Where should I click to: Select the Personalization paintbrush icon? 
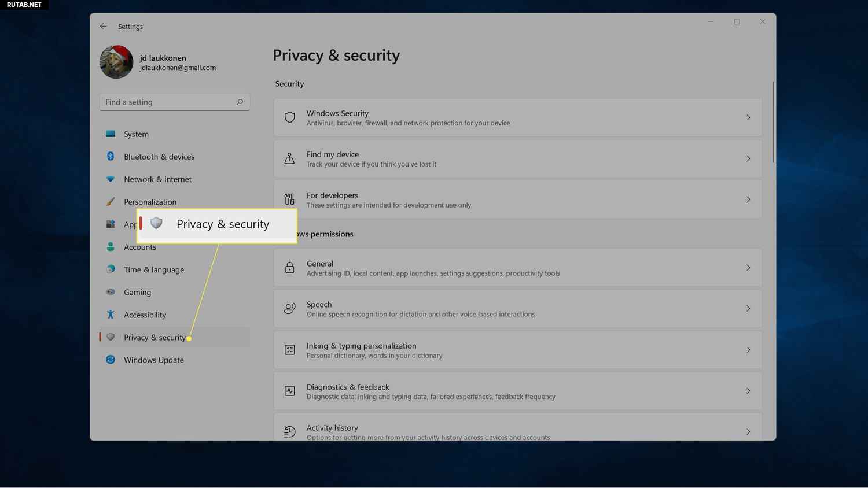coord(111,201)
